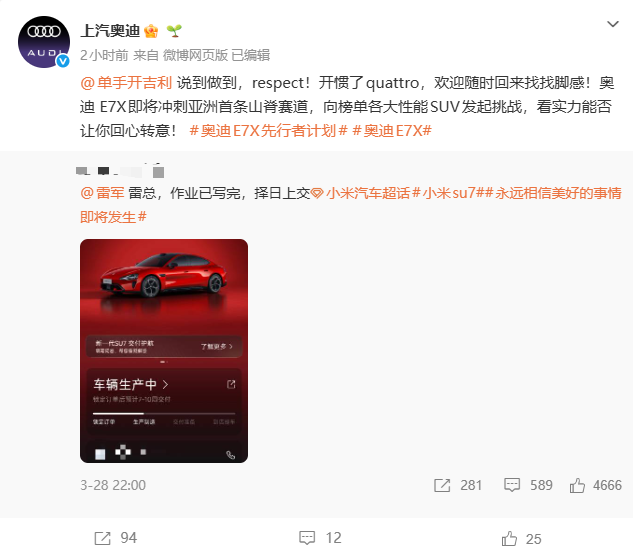Screen dimensions: 633x555
Task: Open the 12 comments on this post
Action: click(320, 538)
